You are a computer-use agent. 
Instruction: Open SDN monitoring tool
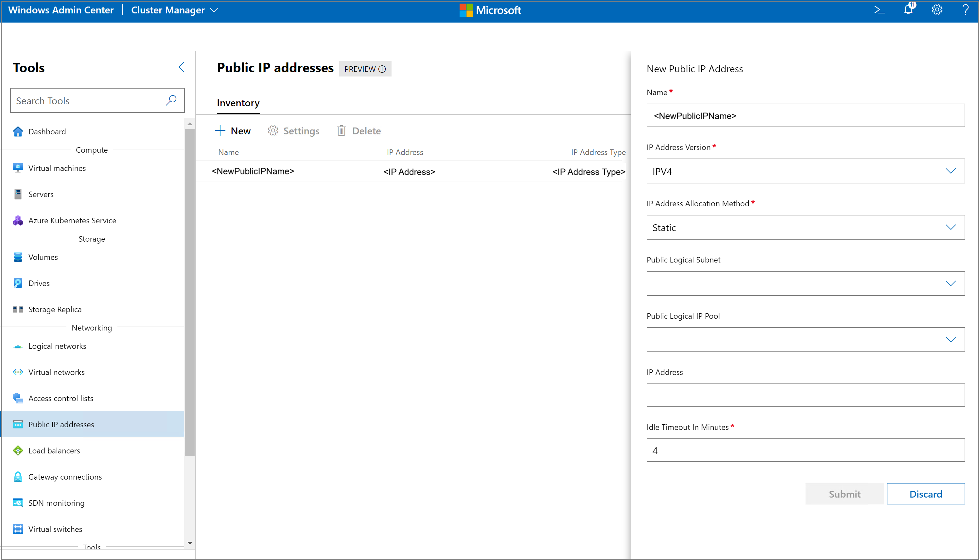(56, 503)
